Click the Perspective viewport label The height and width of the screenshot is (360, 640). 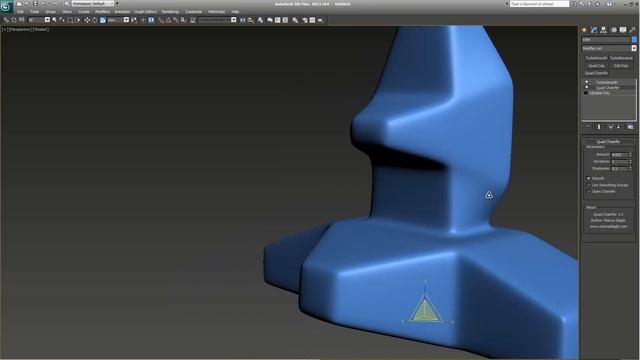click(x=20, y=29)
